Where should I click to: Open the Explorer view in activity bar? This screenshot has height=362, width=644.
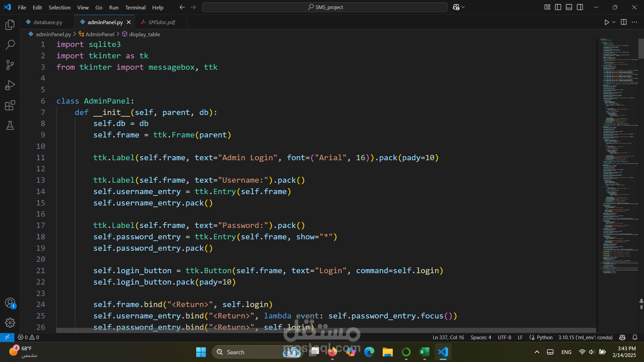tap(10, 24)
